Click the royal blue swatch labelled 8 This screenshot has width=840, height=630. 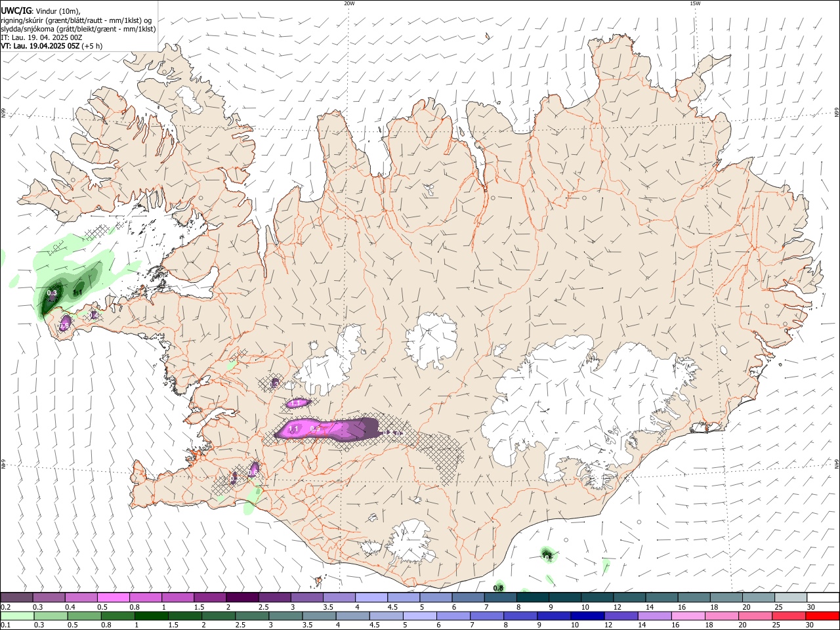coord(520,616)
